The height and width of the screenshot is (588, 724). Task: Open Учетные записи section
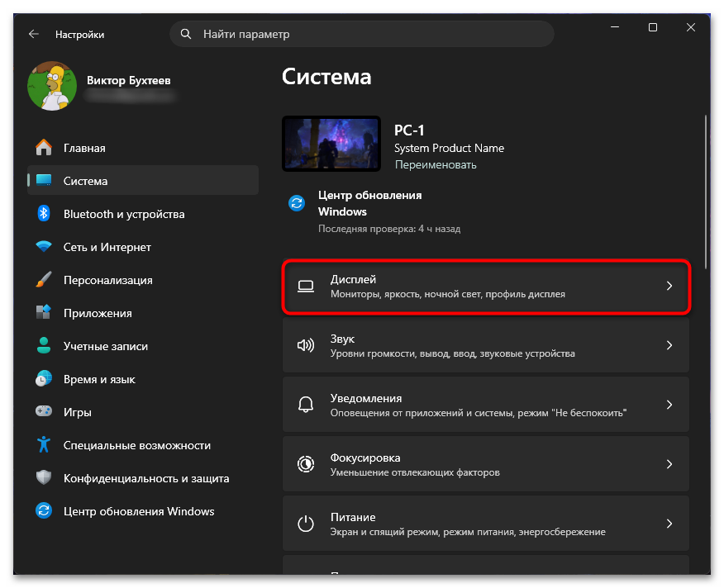pyautogui.click(x=143, y=346)
